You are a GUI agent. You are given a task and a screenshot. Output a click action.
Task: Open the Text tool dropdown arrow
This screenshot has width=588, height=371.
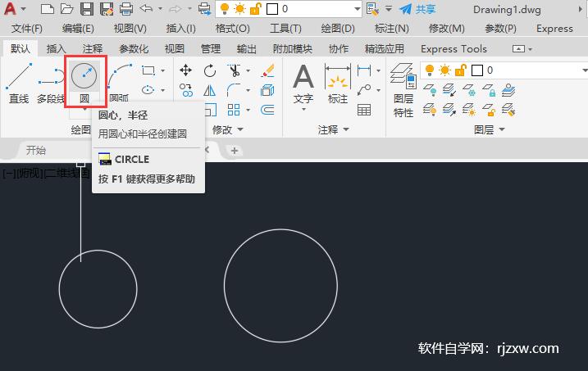pyautogui.click(x=303, y=109)
